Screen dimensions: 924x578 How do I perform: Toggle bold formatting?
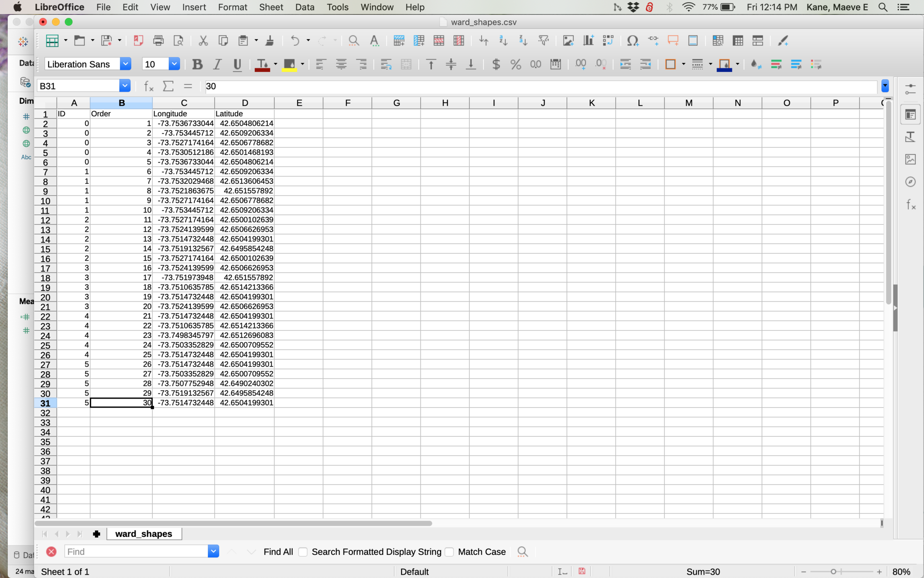pos(197,64)
